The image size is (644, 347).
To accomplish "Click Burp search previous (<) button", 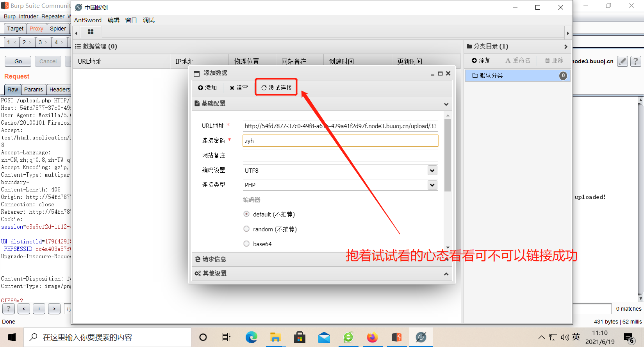I will [24, 309].
